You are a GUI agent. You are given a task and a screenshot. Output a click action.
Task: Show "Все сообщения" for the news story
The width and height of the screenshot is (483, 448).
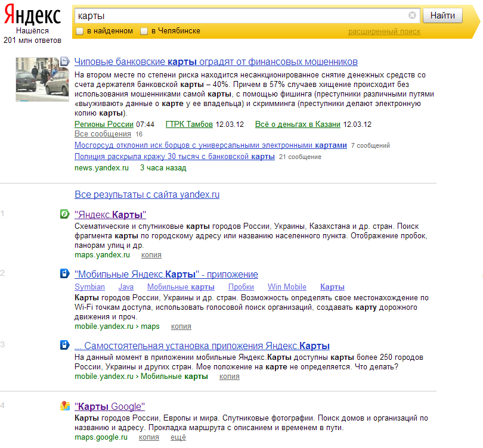click(x=103, y=134)
